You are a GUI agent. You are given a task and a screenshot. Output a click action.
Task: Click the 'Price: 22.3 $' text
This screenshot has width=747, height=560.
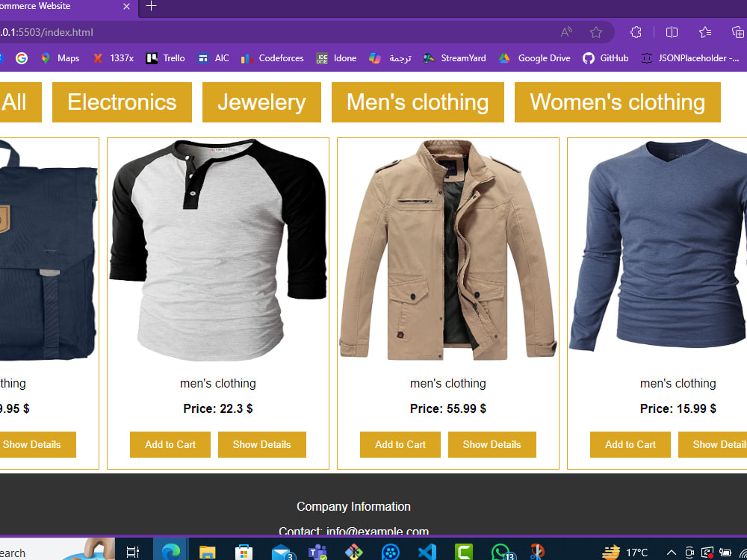point(218,408)
